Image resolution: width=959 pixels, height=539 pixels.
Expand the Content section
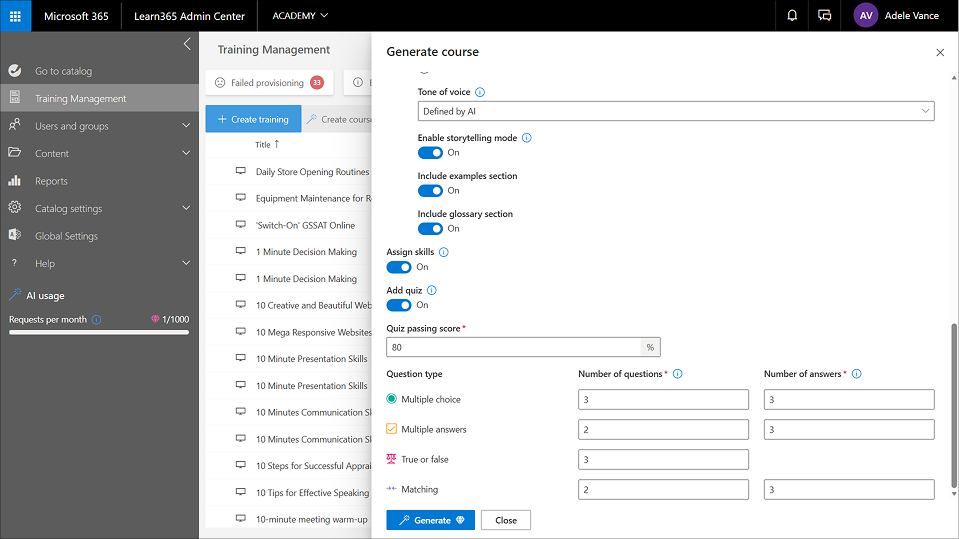tap(186, 153)
